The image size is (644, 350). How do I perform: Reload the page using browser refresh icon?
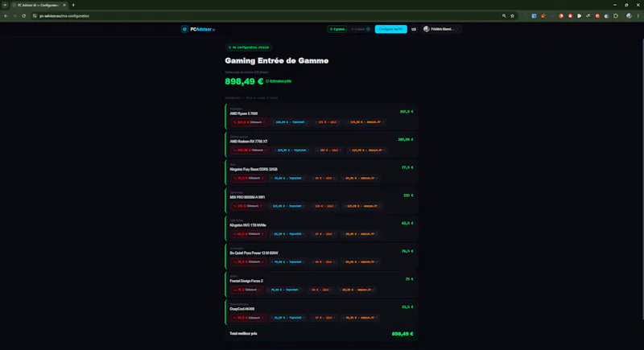[x=24, y=16]
